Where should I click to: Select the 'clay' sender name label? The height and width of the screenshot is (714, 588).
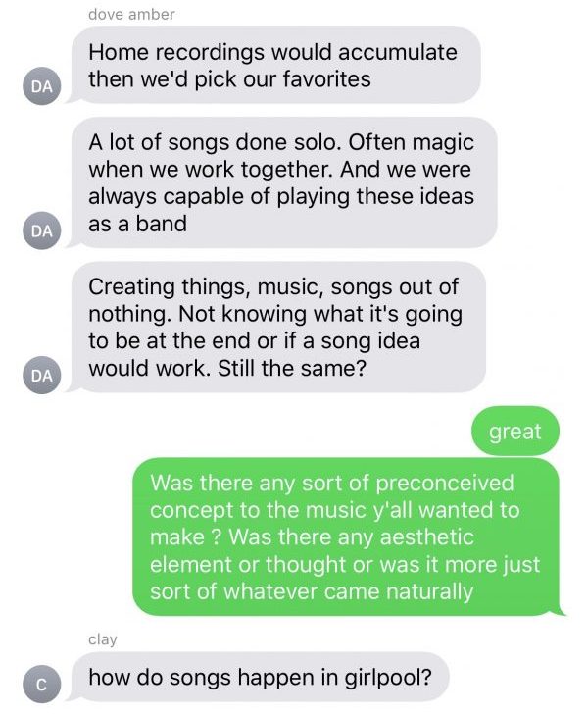coord(103,638)
